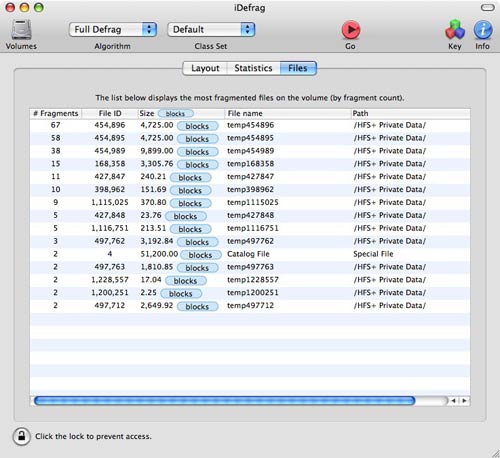The image size is (500, 458).
Task: Click the scrollbar right arrow
Action: click(x=464, y=401)
